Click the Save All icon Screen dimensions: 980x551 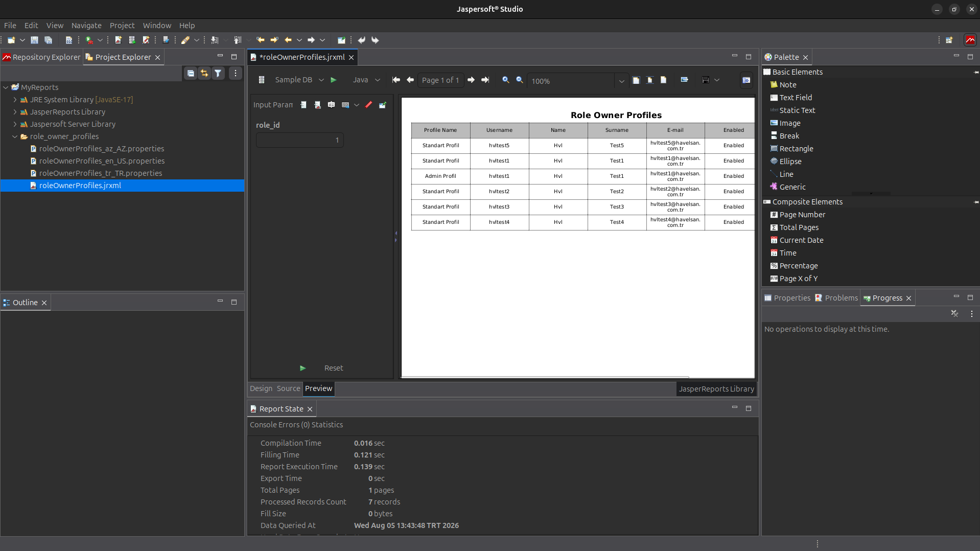[x=49, y=40]
